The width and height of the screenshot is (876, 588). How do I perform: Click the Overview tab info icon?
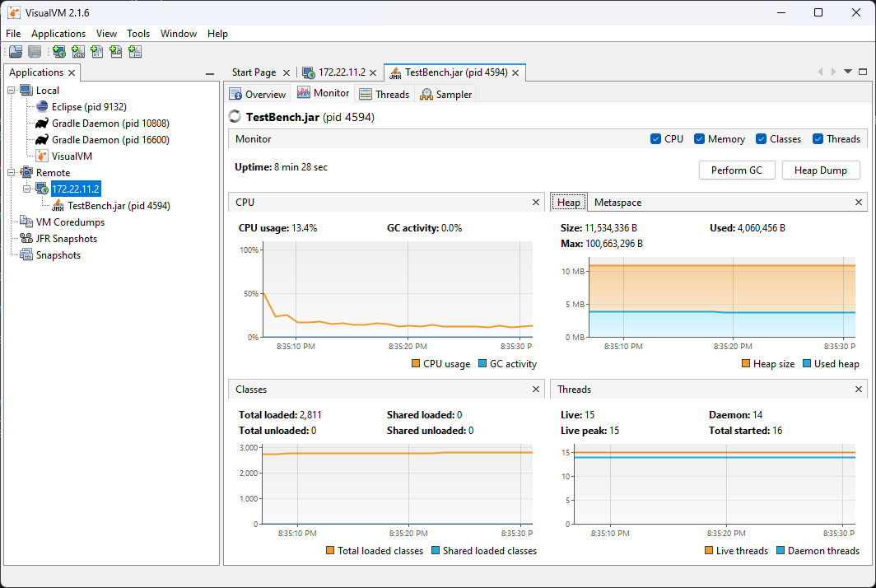[x=235, y=94]
